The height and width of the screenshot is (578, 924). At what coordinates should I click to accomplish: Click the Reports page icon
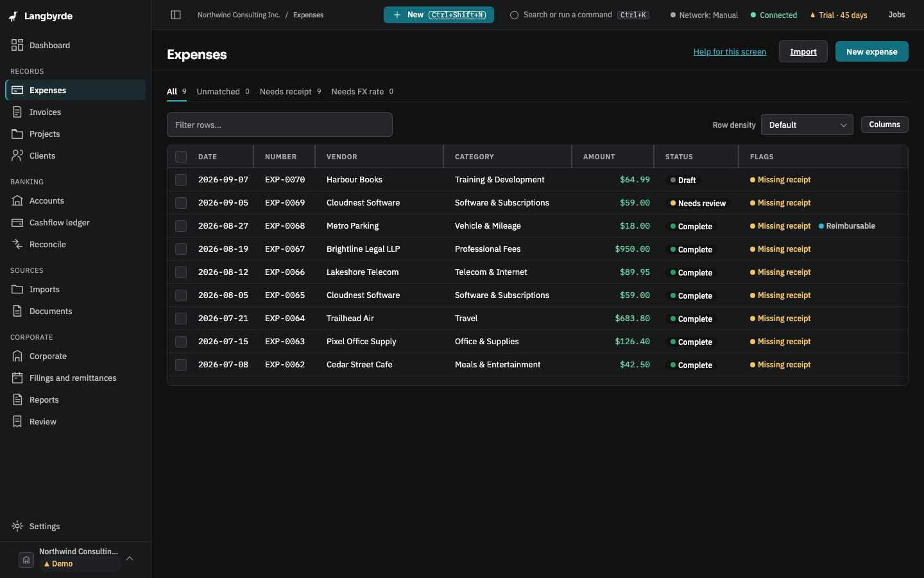(17, 399)
